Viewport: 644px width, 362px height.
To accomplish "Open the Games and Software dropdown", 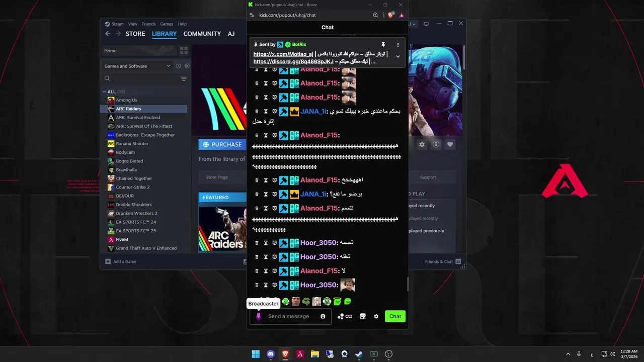I will pos(137,66).
